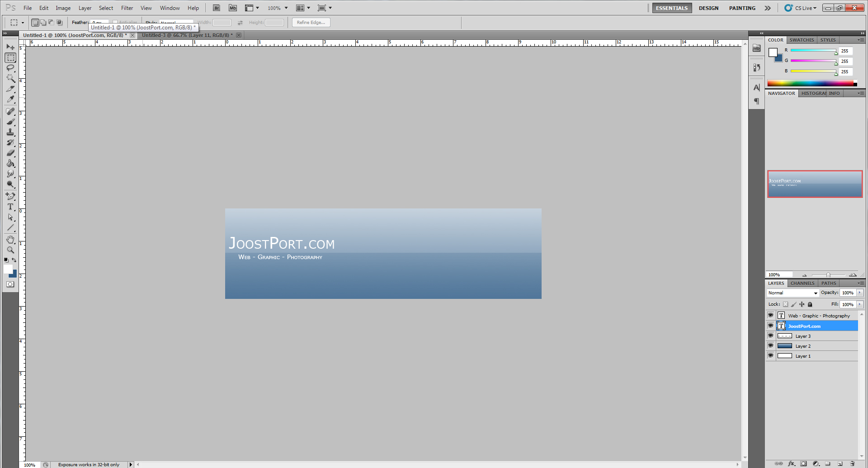The width and height of the screenshot is (868, 468).
Task: Open the Filter menu
Action: [x=127, y=8]
